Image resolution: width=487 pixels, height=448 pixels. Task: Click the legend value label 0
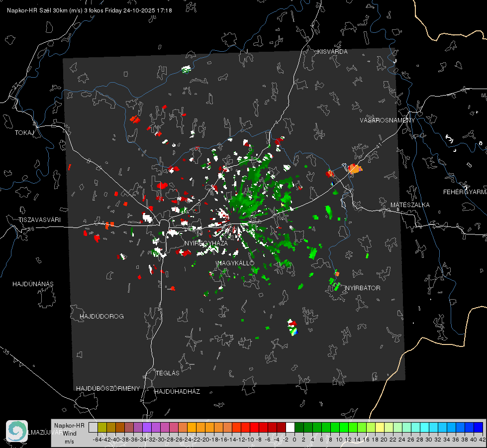tap(294, 440)
